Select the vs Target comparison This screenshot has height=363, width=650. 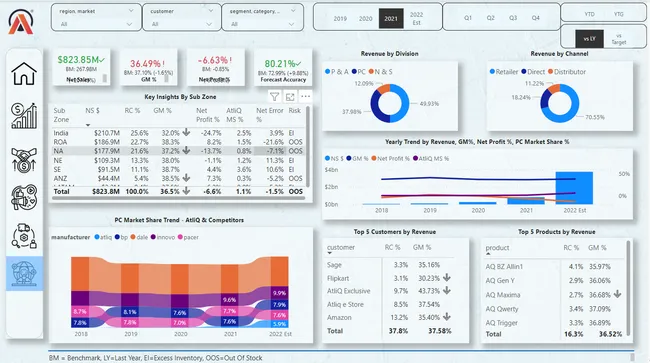click(x=618, y=39)
